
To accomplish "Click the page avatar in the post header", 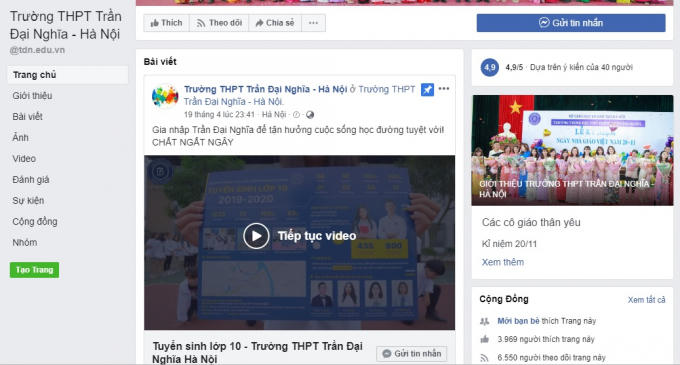I will (165, 96).
